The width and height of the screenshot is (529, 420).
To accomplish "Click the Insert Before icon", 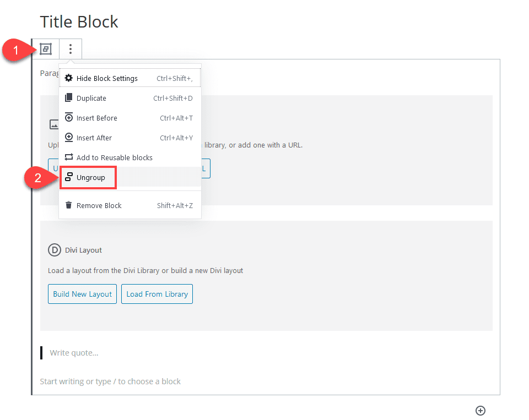I will pos(68,118).
